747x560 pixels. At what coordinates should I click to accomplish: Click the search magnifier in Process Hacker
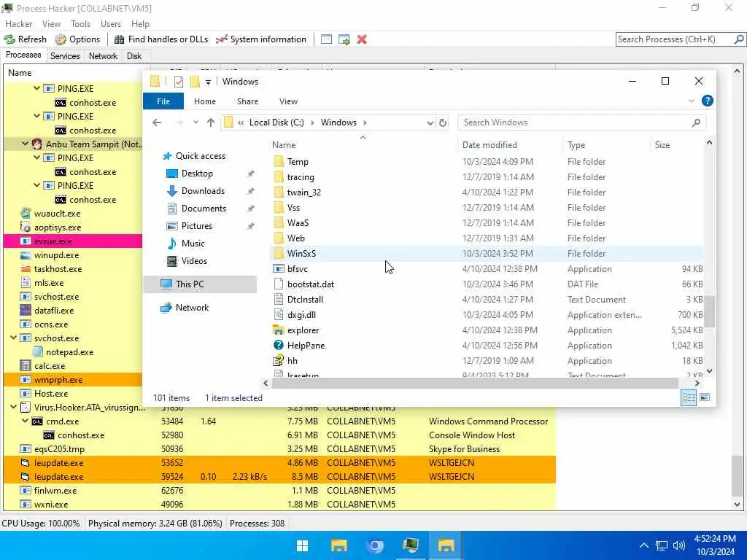click(739, 39)
